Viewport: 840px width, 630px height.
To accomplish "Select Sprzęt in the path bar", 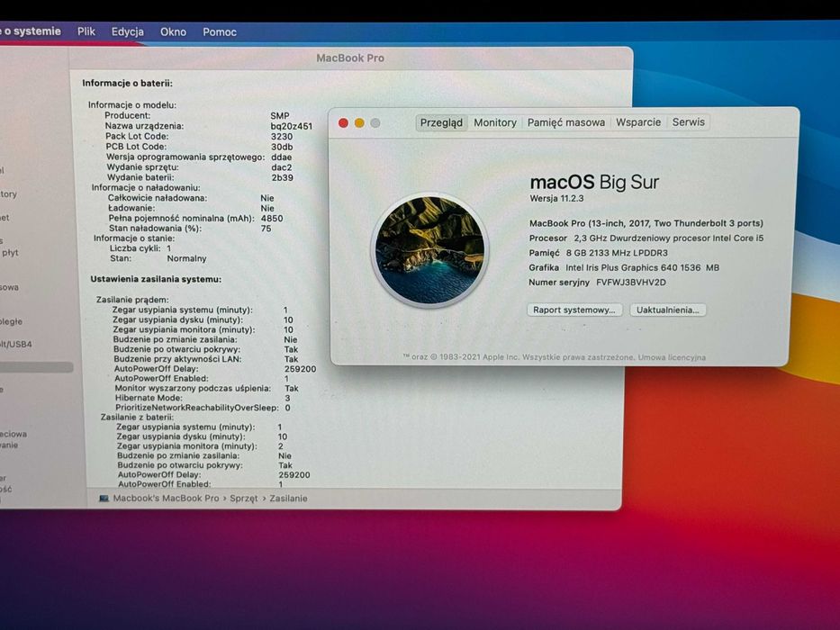I will (244, 499).
